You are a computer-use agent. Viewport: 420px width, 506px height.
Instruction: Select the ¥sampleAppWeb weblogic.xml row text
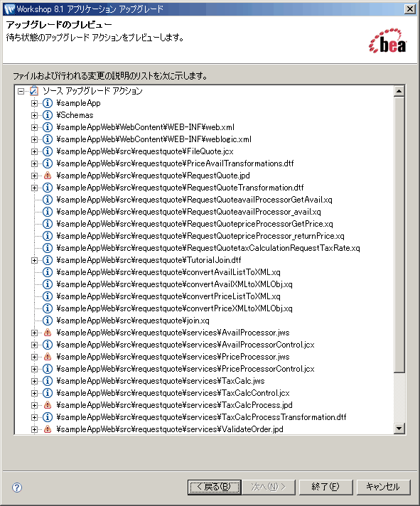point(154,139)
